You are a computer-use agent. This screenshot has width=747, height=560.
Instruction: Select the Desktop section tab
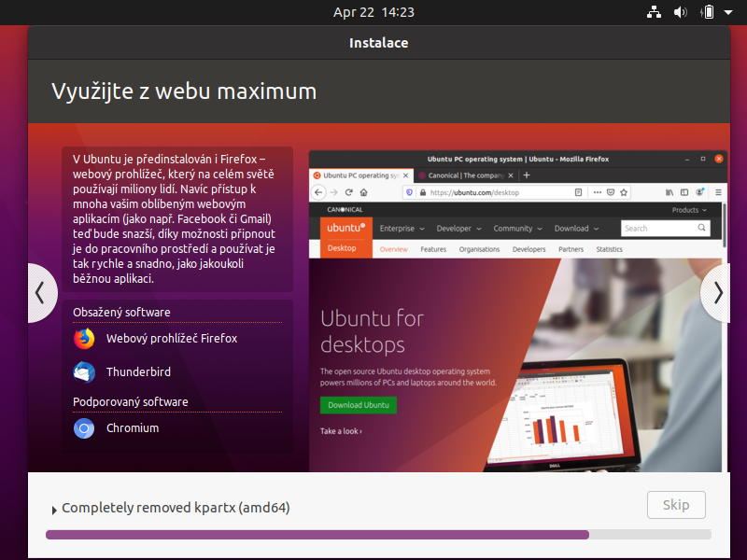[342, 248]
